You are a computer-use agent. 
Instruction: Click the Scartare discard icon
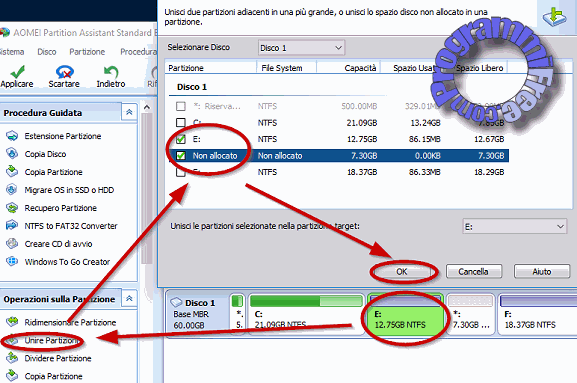[x=64, y=72]
